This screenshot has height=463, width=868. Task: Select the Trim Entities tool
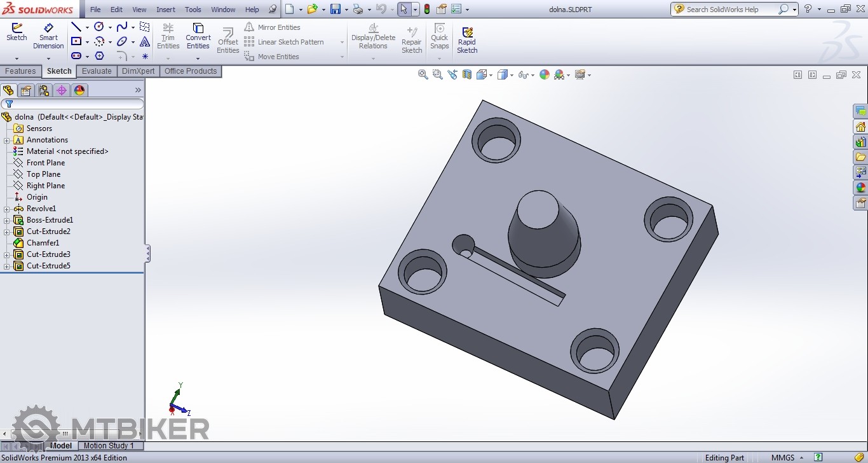coord(168,36)
